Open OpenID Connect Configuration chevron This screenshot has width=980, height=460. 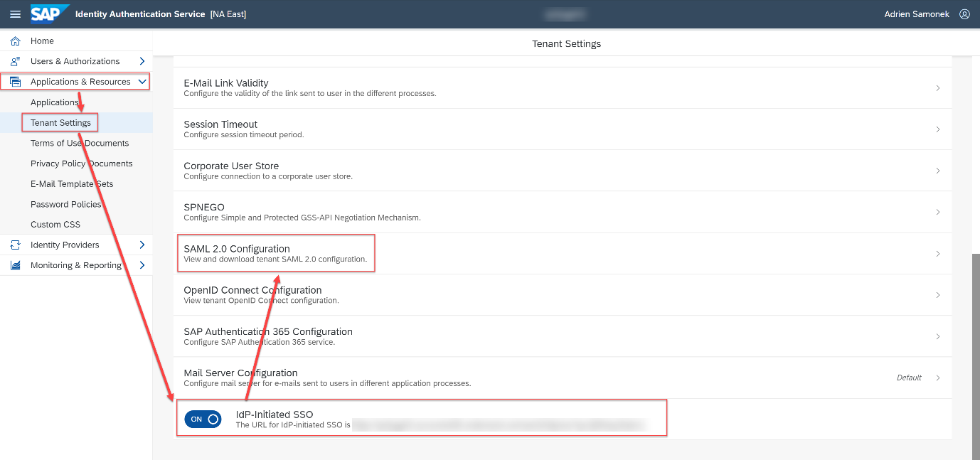[x=938, y=295]
